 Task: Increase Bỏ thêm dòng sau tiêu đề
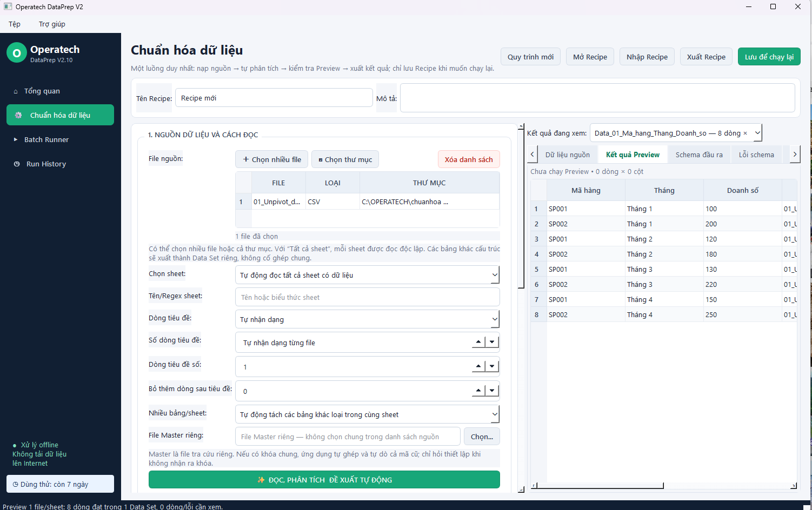coord(478,391)
